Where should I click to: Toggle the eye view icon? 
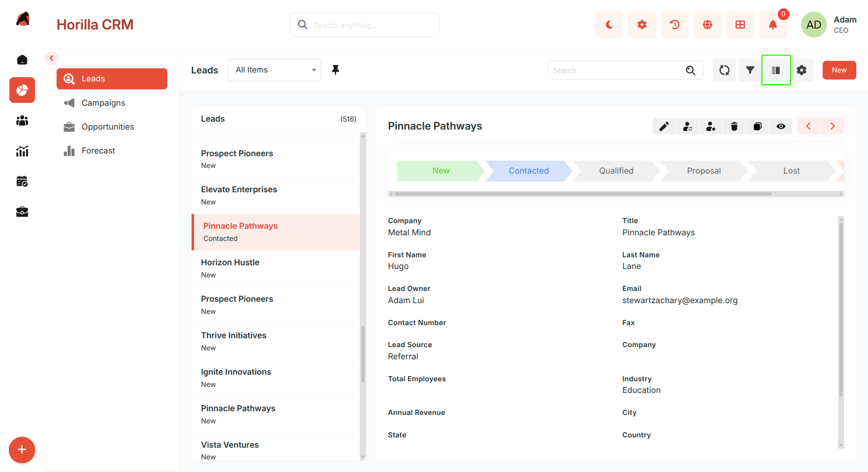781,126
